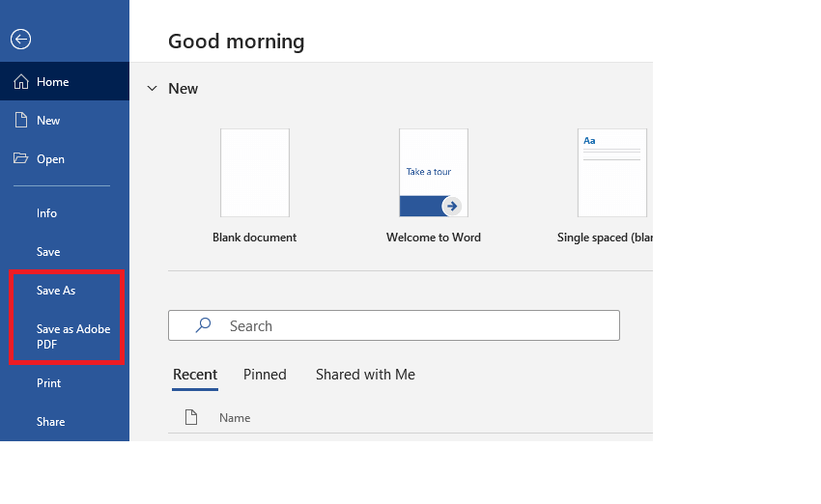
Task: Click the tour arrow on Welcome template
Action: click(452, 206)
